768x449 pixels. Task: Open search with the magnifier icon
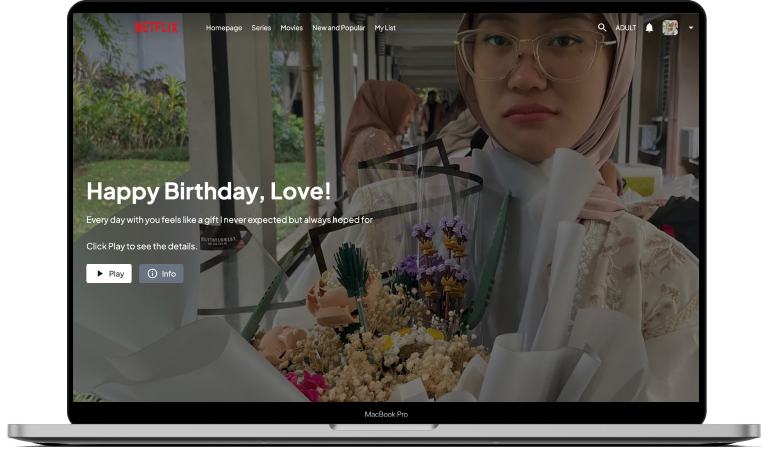pyautogui.click(x=602, y=28)
